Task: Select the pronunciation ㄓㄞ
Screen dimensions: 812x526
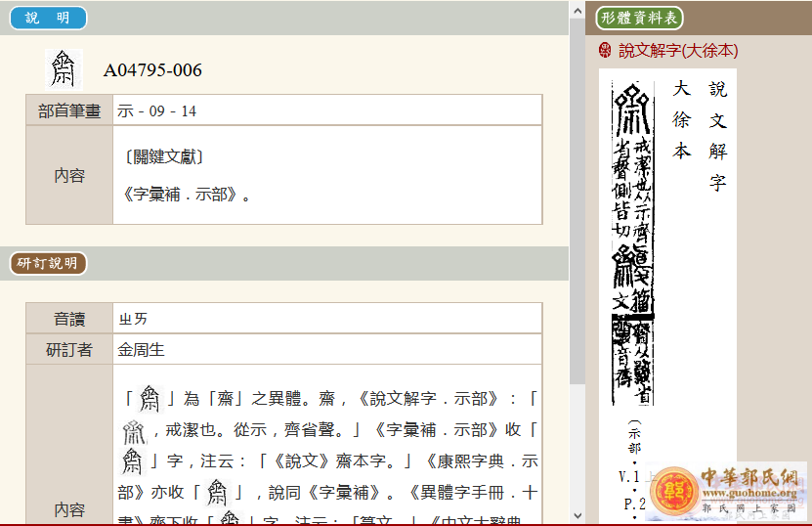Action: (x=133, y=319)
